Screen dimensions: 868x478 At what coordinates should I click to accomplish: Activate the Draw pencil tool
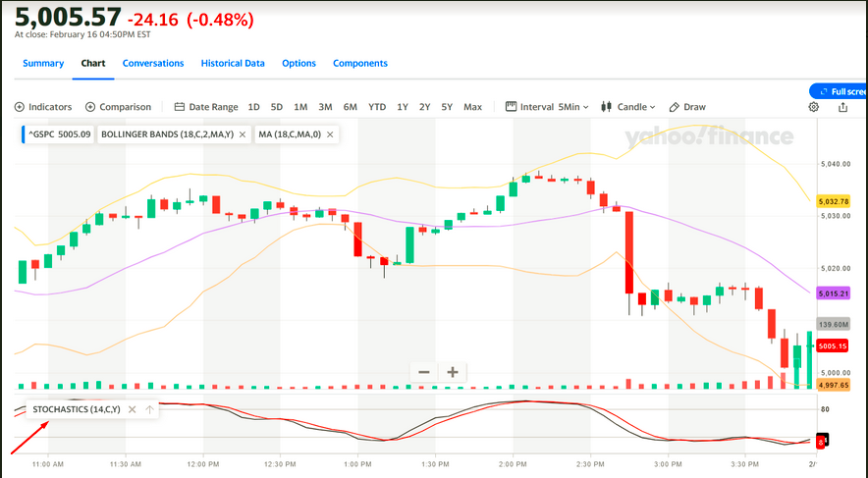pos(687,107)
